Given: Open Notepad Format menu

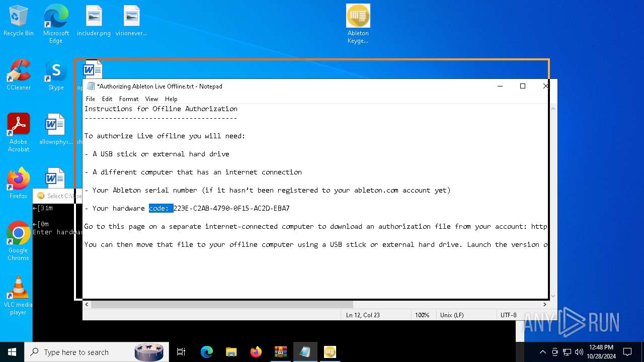Looking at the screenshot, I should pos(129,99).
